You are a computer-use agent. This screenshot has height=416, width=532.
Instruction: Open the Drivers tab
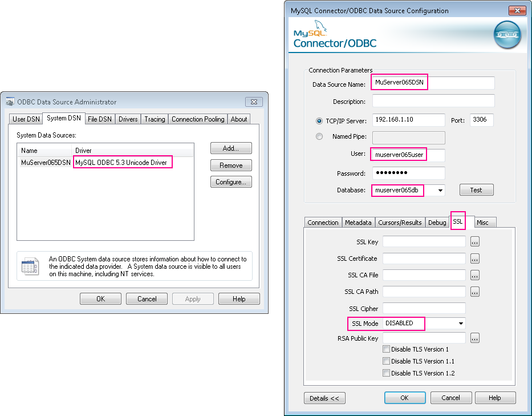click(128, 119)
